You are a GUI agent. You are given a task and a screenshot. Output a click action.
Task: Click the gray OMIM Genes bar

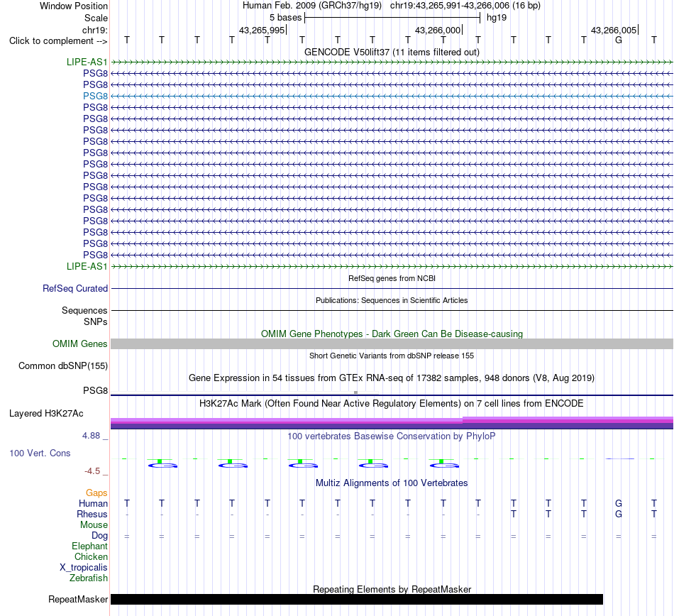pos(392,344)
